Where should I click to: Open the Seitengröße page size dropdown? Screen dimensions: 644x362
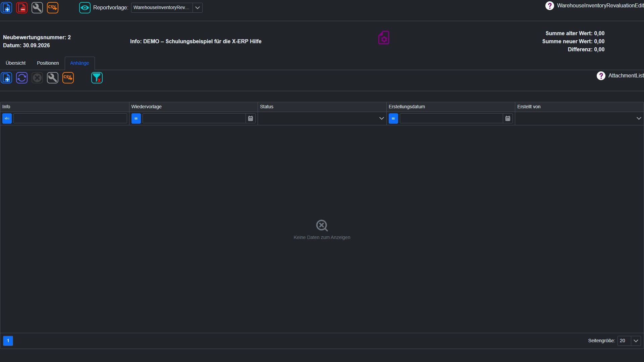[x=636, y=341]
